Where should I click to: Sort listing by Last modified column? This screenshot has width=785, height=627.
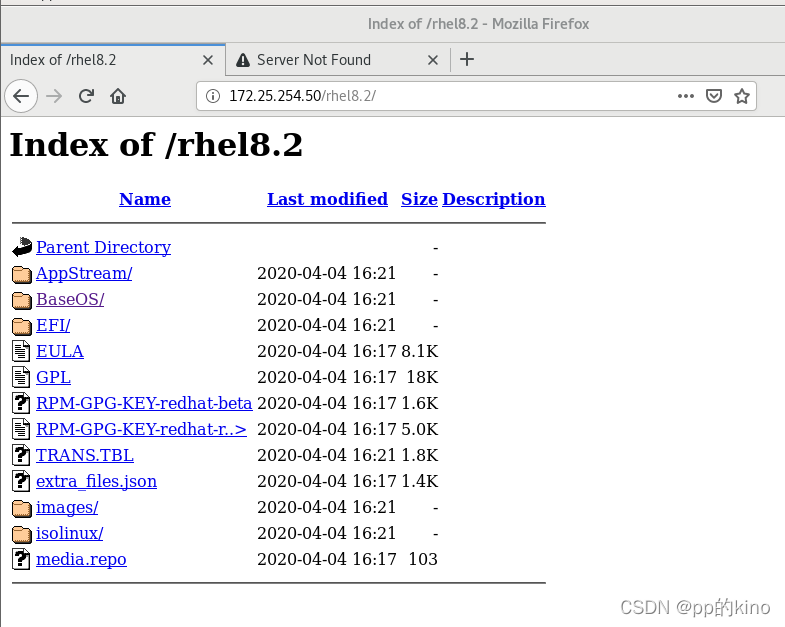pyautogui.click(x=327, y=199)
